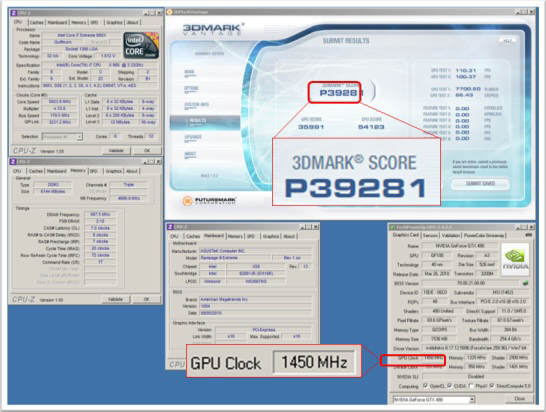Click the Intel Core logo in CPU-Z
This screenshot has height=412, width=546.
(x=141, y=46)
